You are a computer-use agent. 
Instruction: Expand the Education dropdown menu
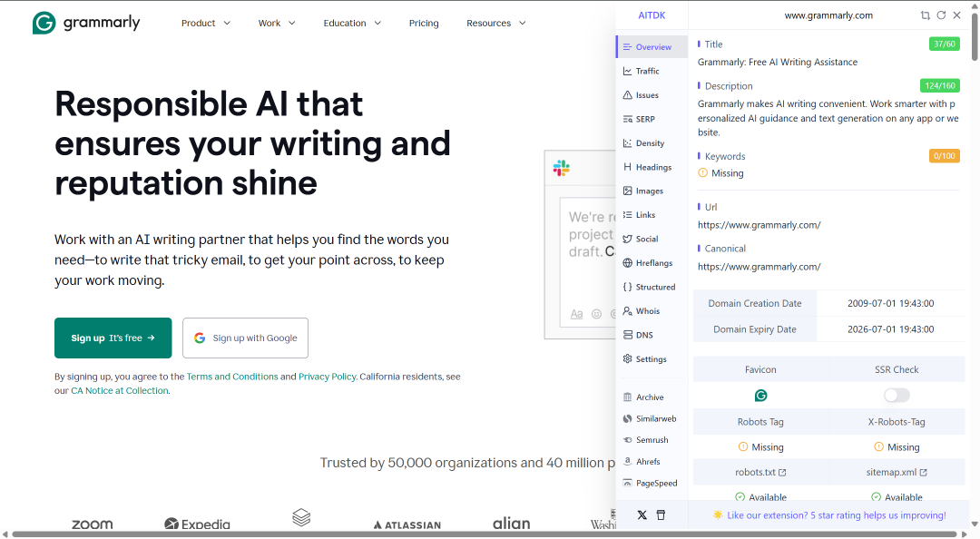pyautogui.click(x=352, y=23)
